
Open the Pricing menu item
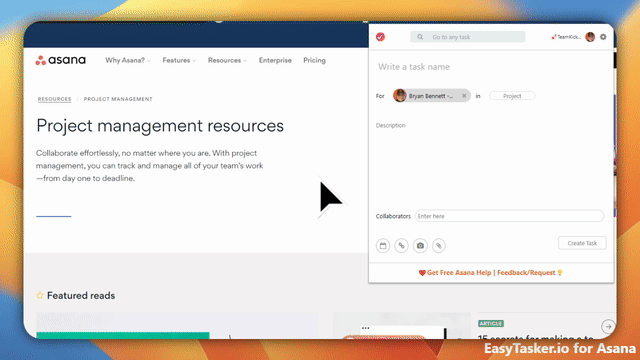pos(314,60)
